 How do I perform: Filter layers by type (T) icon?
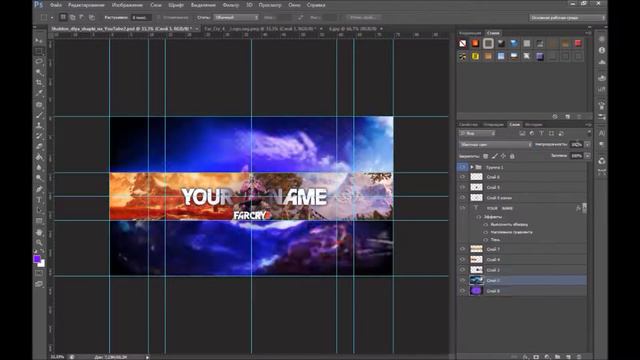pos(542,133)
